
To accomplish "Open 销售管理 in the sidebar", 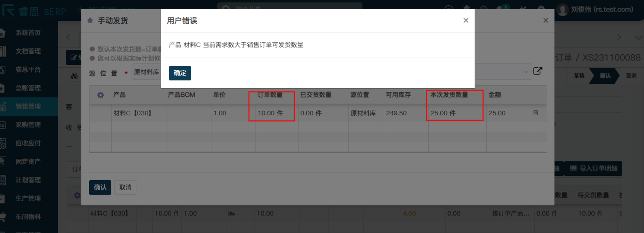I will pyautogui.click(x=28, y=107).
